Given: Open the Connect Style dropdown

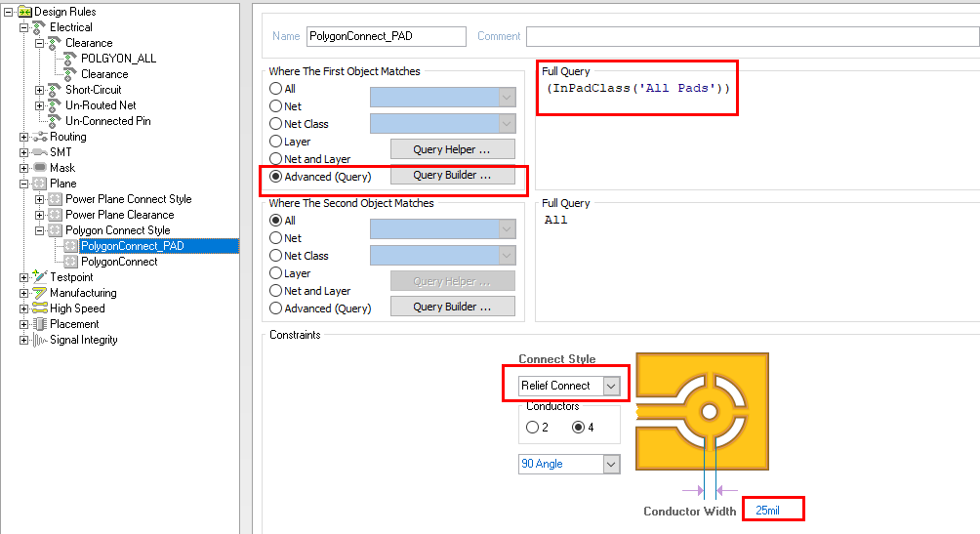Looking at the screenshot, I should (x=611, y=386).
